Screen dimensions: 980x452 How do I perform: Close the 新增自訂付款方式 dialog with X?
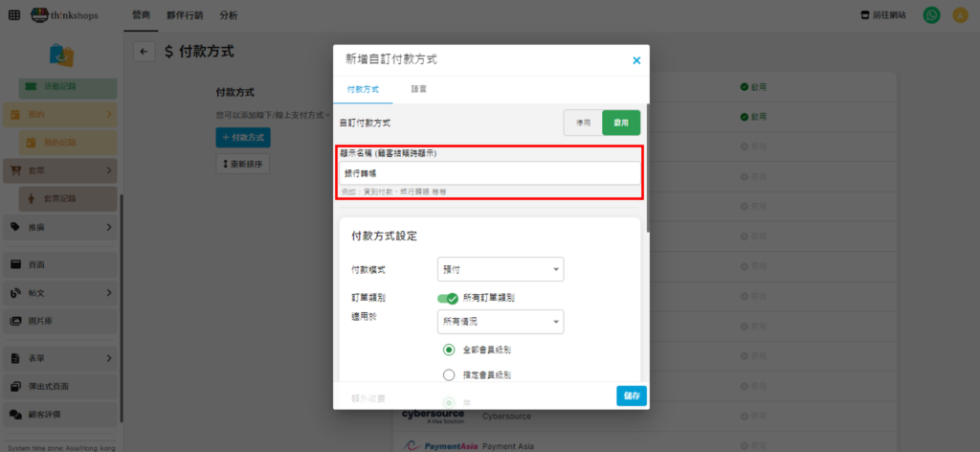636,60
